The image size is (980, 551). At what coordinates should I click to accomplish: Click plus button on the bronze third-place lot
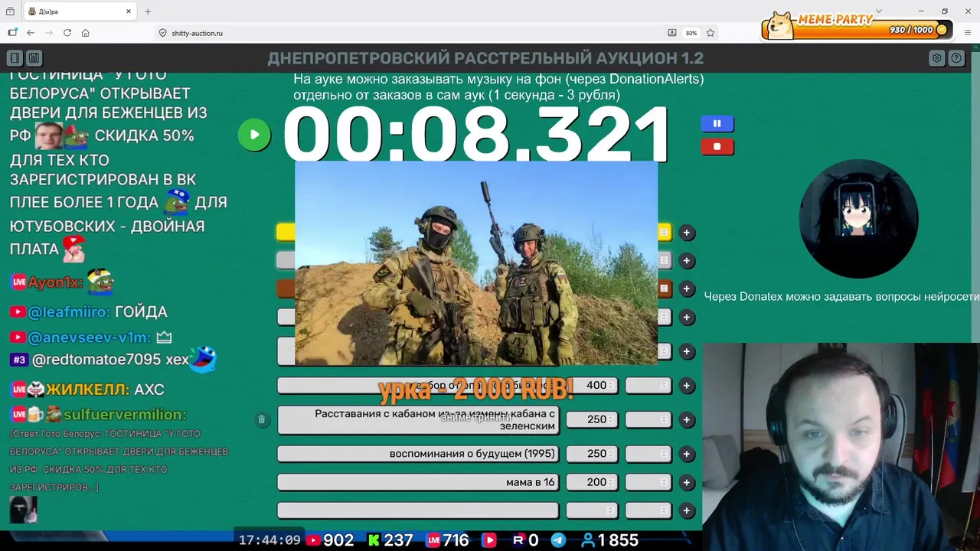(687, 289)
